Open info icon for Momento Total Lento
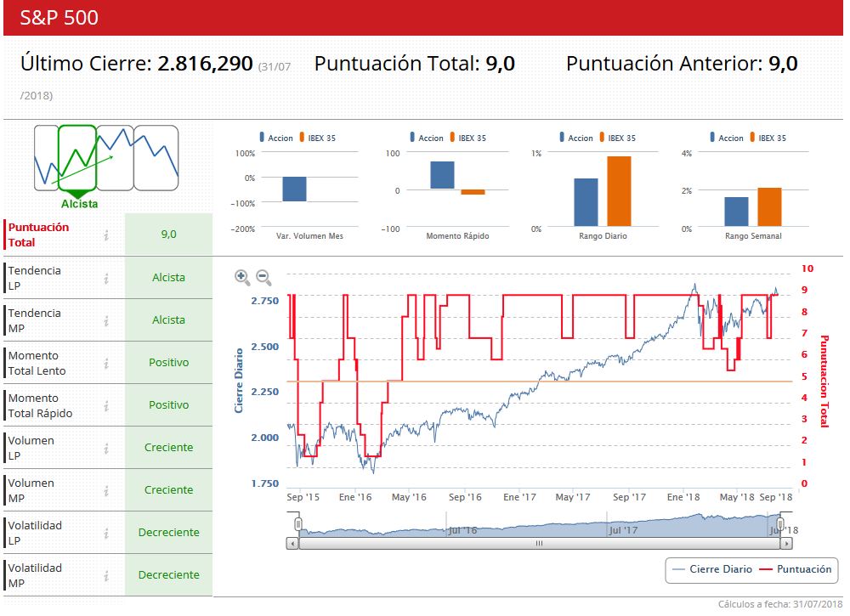850x616 pixels. (106, 363)
